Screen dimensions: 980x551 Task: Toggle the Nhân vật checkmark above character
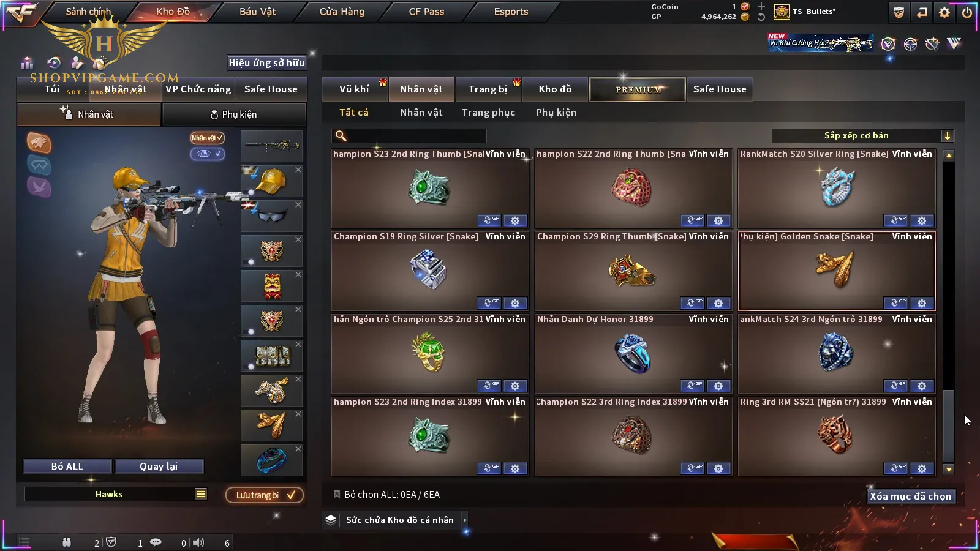(207, 138)
